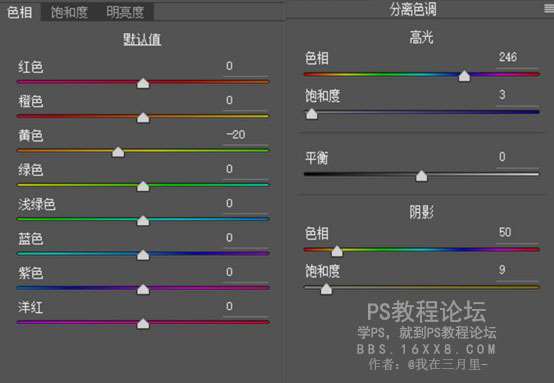The width and height of the screenshot is (554, 383).
Task: Click the 平衡 value field
Action: 517,157
